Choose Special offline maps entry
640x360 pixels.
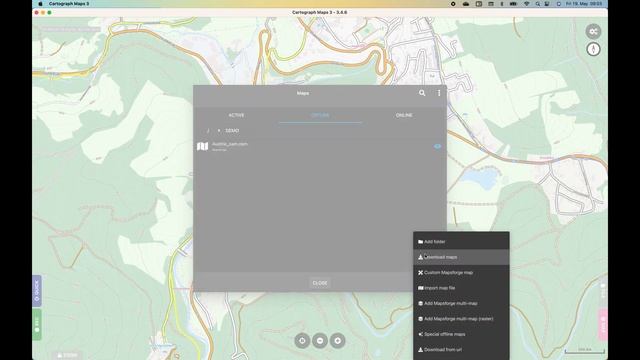point(461,334)
